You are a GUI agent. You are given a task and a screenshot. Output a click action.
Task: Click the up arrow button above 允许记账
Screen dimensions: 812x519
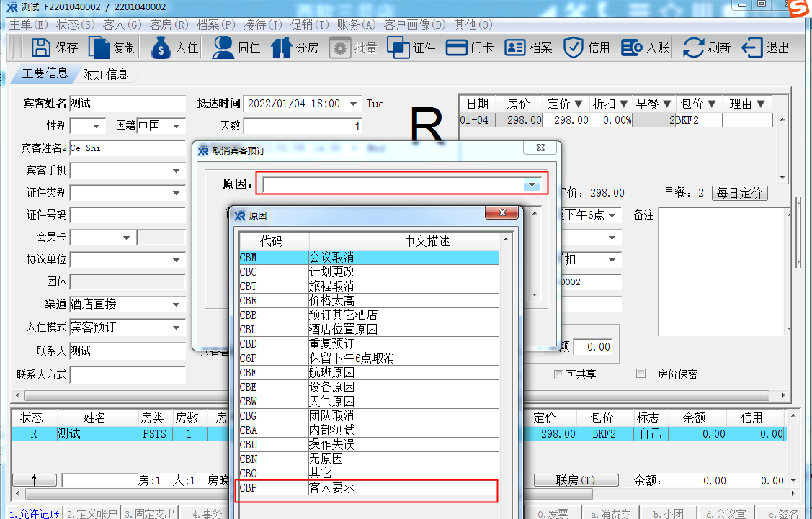(34, 480)
